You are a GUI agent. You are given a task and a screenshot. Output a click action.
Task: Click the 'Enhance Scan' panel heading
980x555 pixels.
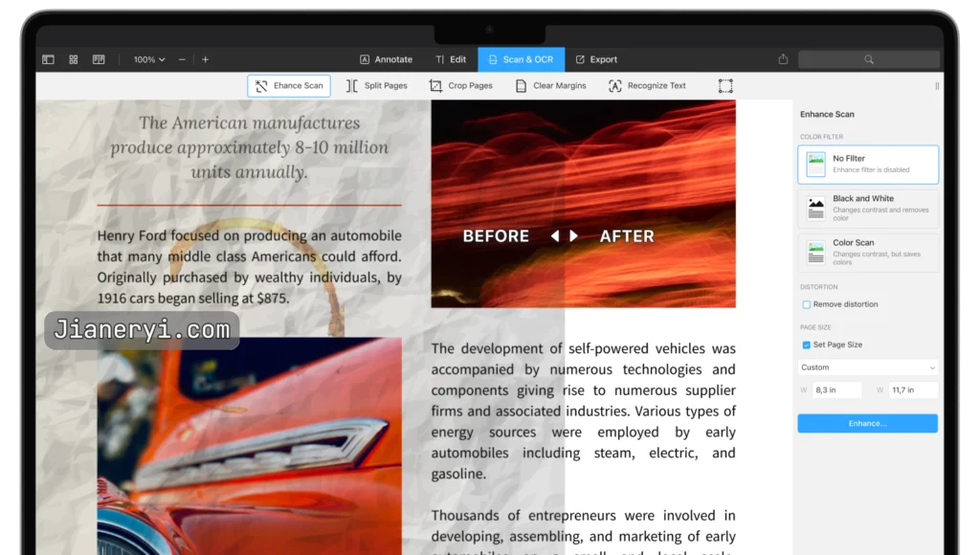(x=827, y=115)
